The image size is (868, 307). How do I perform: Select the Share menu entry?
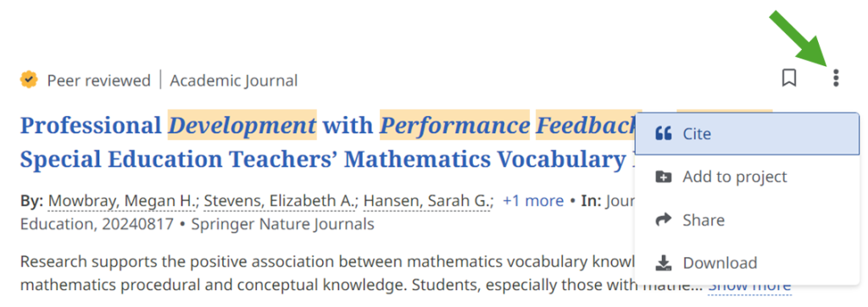coord(748,220)
